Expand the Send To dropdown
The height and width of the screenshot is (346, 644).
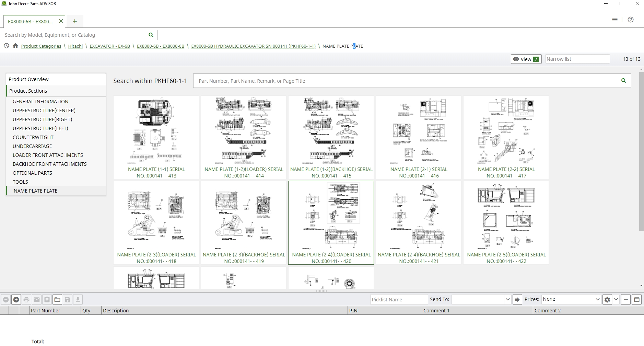[508, 300]
